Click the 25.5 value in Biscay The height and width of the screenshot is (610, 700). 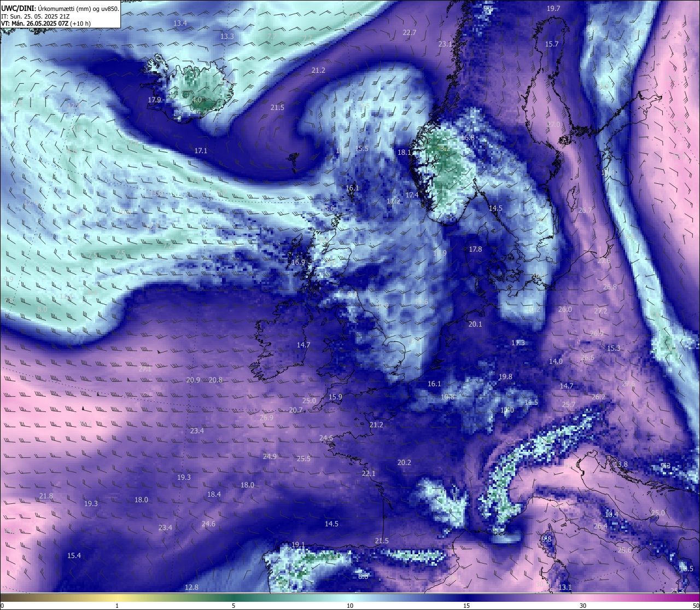click(x=304, y=459)
